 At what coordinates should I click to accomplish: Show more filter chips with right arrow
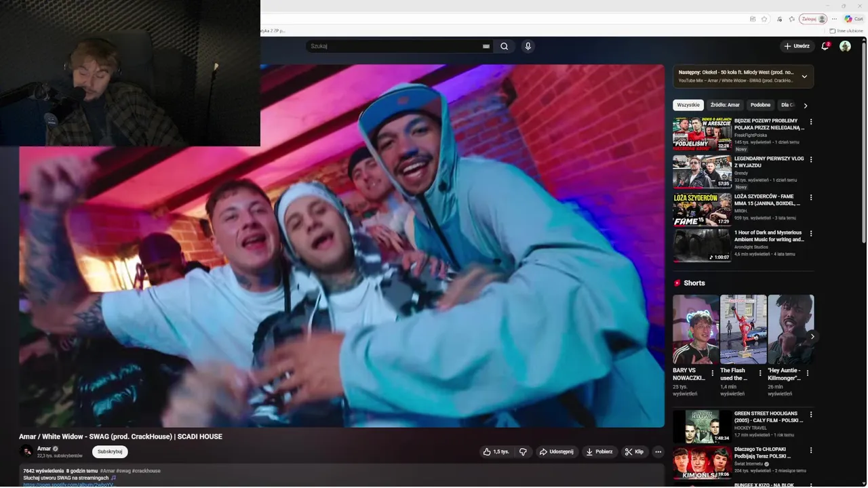point(805,106)
